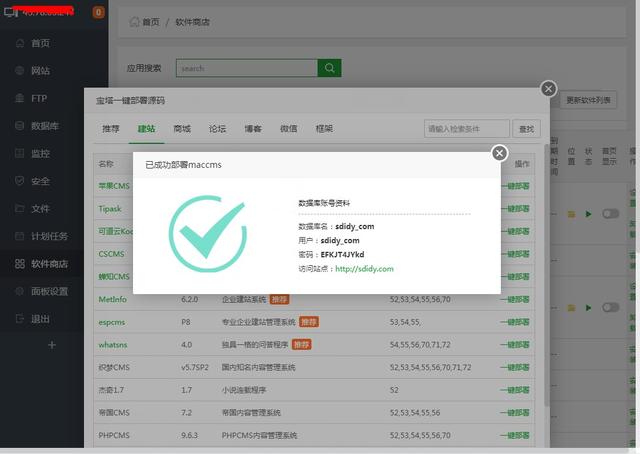
Task: Open 面板设置 in the sidebar
Action: click(x=48, y=291)
